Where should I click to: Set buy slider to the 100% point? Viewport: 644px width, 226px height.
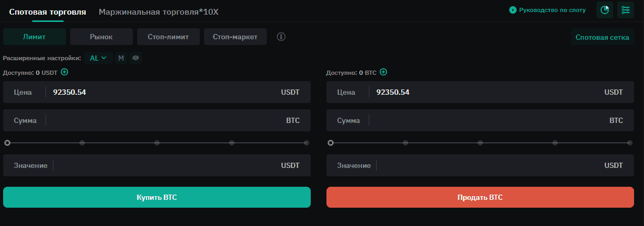[307, 142]
